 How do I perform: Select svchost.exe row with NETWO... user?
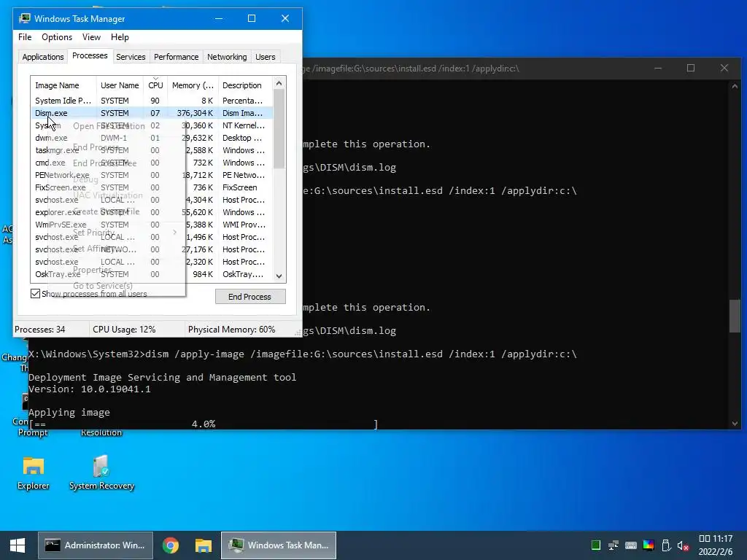(152, 249)
